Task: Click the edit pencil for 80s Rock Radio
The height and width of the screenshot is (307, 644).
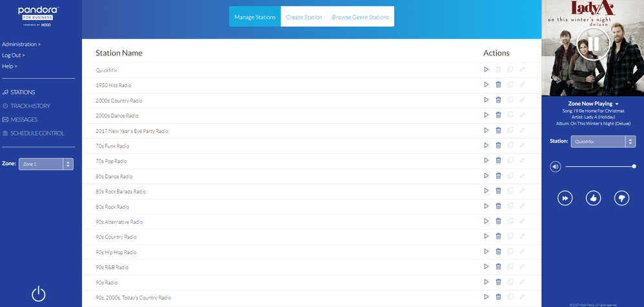Action: [x=522, y=206]
